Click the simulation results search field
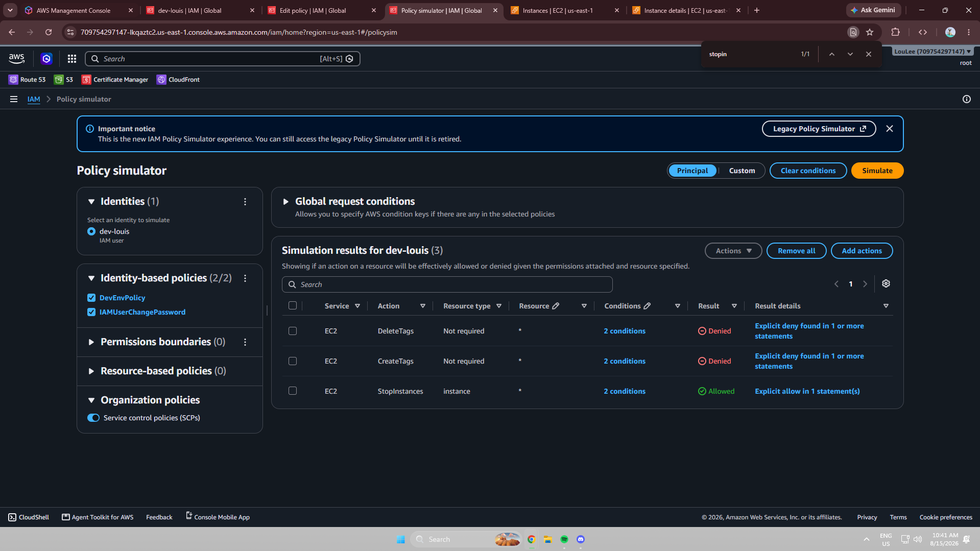This screenshot has width=980, height=551. (x=447, y=284)
